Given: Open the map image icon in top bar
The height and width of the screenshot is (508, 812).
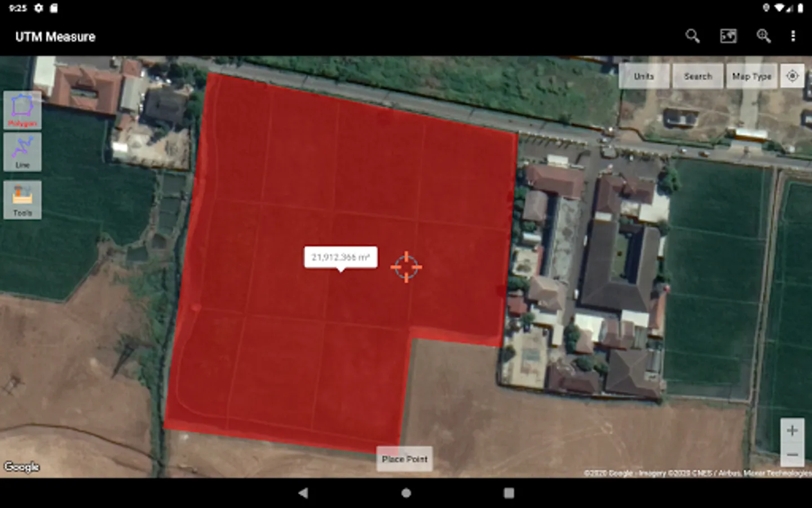Looking at the screenshot, I should click(x=728, y=37).
